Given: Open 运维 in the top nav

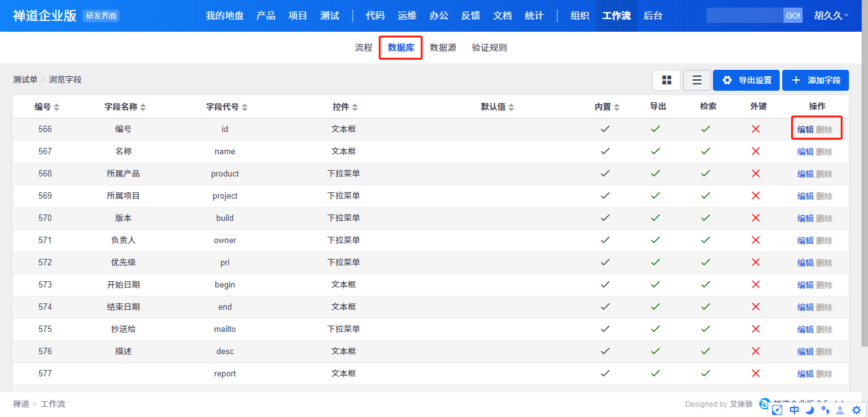Looking at the screenshot, I should click(x=407, y=16).
